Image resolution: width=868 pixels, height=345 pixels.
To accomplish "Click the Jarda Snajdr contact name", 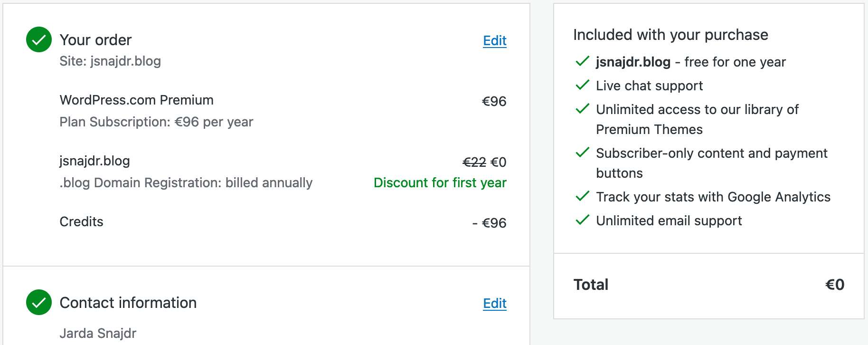I will (98, 334).
